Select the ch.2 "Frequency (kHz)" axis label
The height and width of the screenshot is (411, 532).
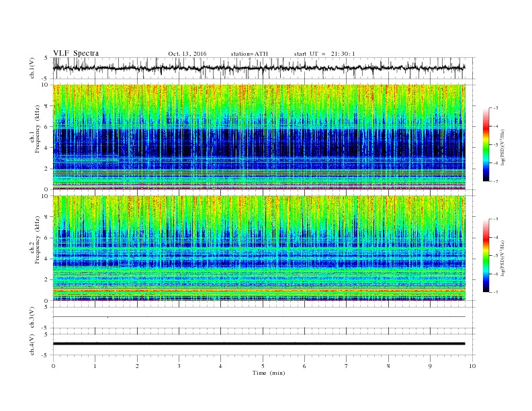coord(37,240)
